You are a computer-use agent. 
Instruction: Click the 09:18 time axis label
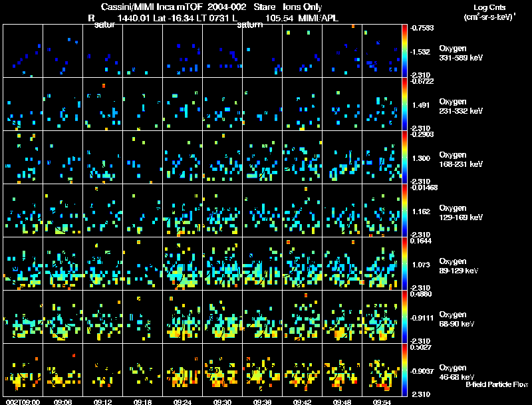142,402
